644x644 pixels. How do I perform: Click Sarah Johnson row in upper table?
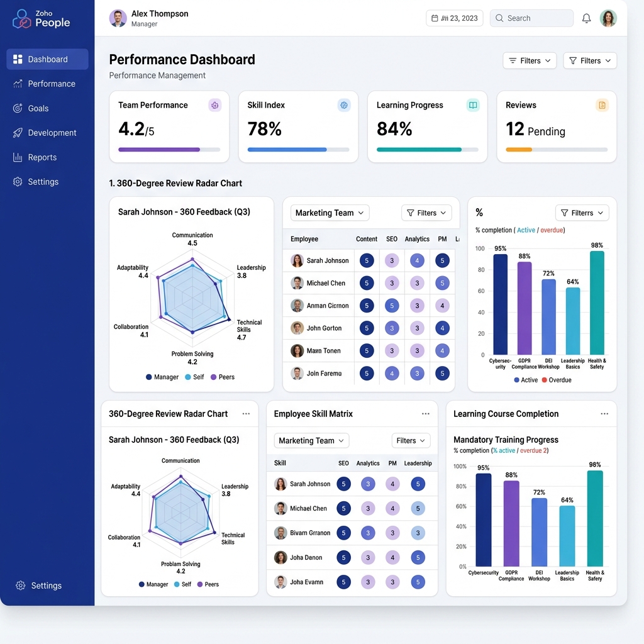coord(369,260)
